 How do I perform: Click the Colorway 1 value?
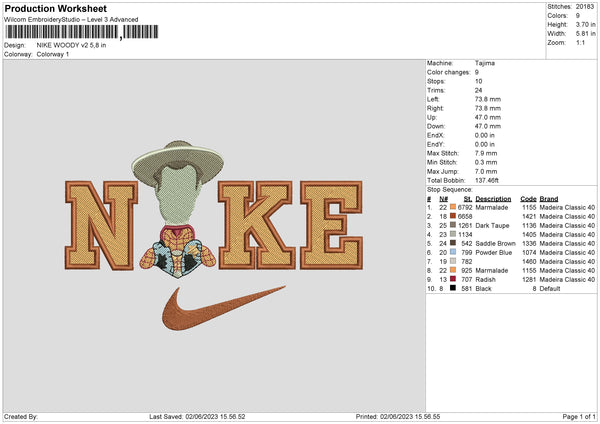(x=53, y=54)
